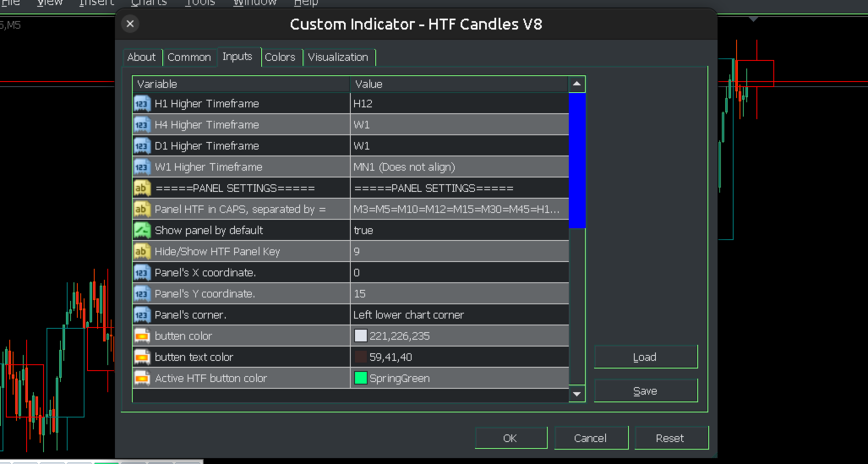
Task: Click the button color 221,226,235 swatch
Action: [x=361, y=336]
